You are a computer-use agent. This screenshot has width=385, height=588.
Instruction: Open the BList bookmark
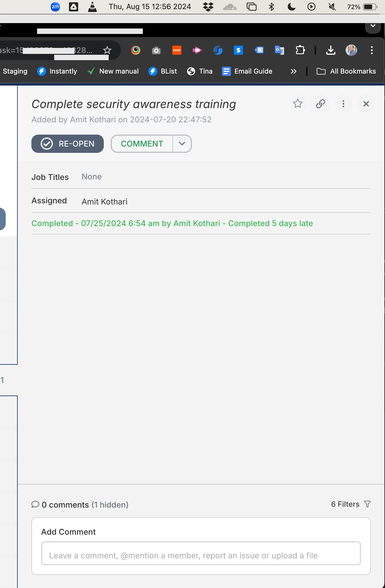point(163,71)
